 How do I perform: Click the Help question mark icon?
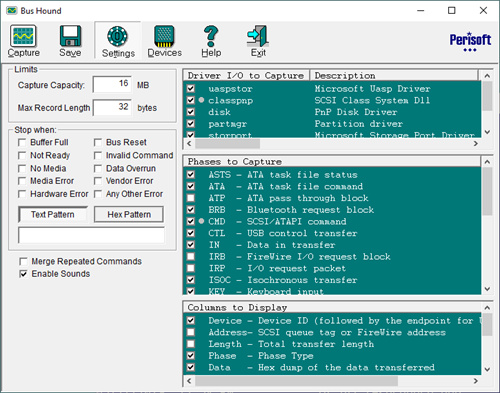tap(211, 36)
